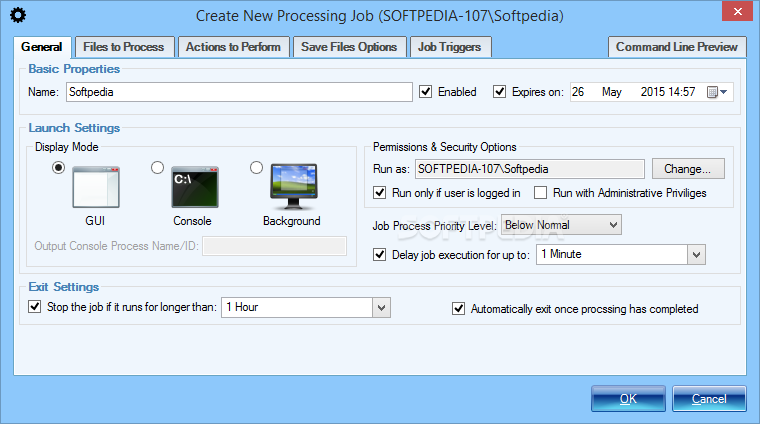Switch to the Files to Process tab

click(125, 47)
